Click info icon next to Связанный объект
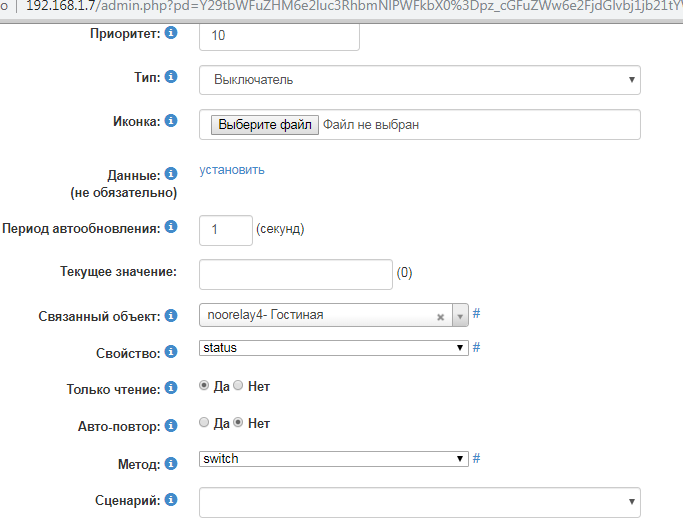The width and height of the screenshot is (683, 528). tap(171, 315)
